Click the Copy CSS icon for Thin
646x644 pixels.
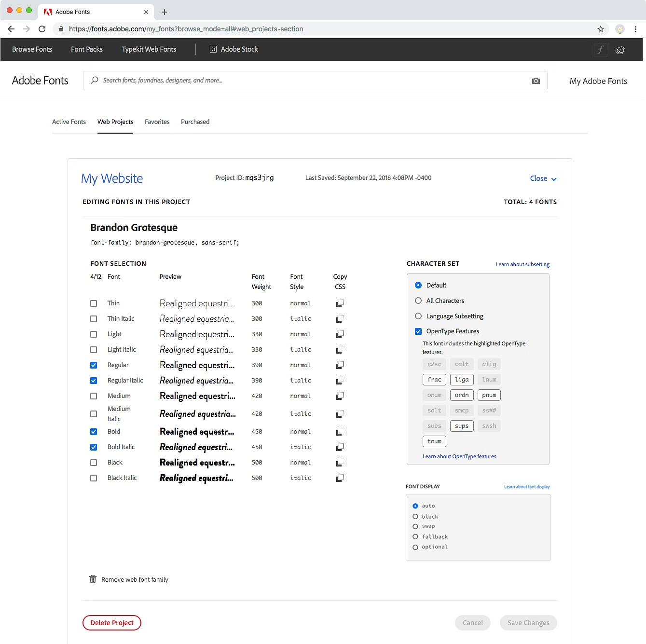[340, 303]
